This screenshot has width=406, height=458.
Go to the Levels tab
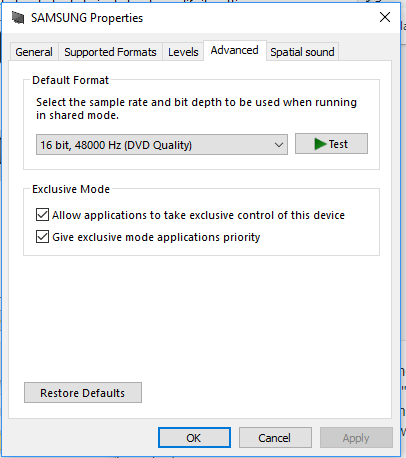183,52
